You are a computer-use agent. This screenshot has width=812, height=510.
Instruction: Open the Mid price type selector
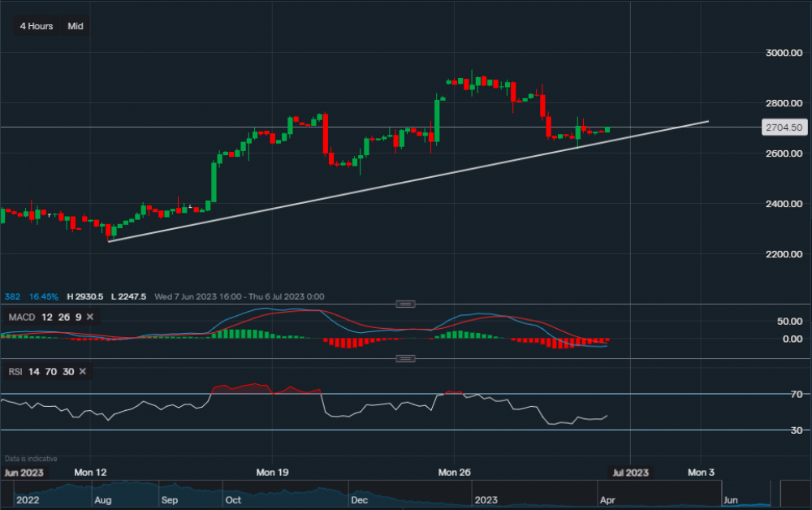[75, 26]
